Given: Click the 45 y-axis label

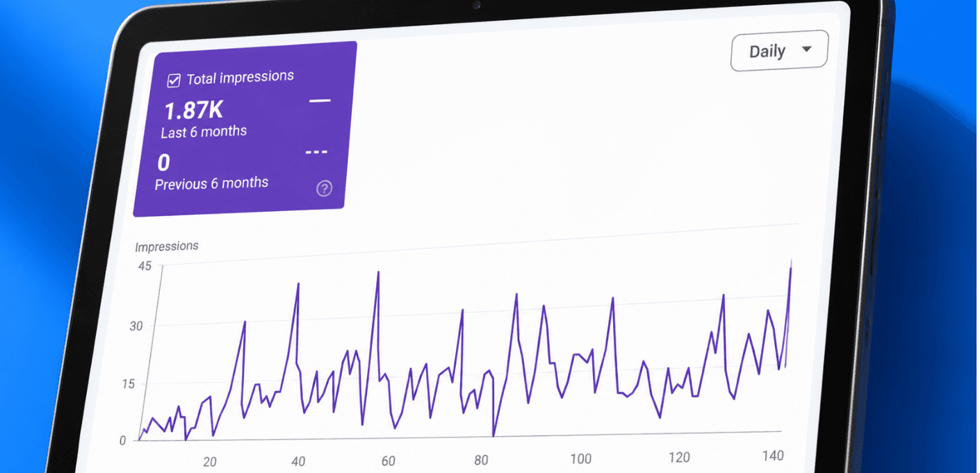Looking at the screenshot, I should pyautogui.click(x=144, y=265).
